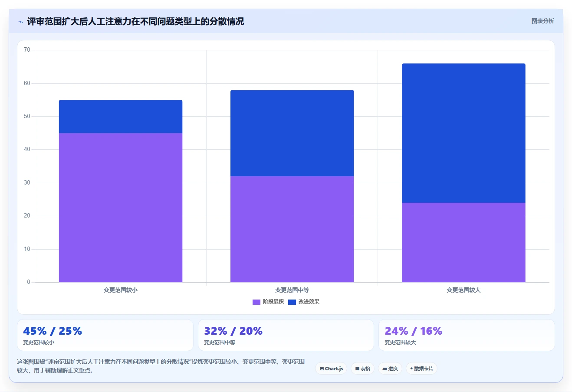Click the x-axis label 变更范围较小
Viewport: 572px width, 392px height.
(x=121, y=290)
